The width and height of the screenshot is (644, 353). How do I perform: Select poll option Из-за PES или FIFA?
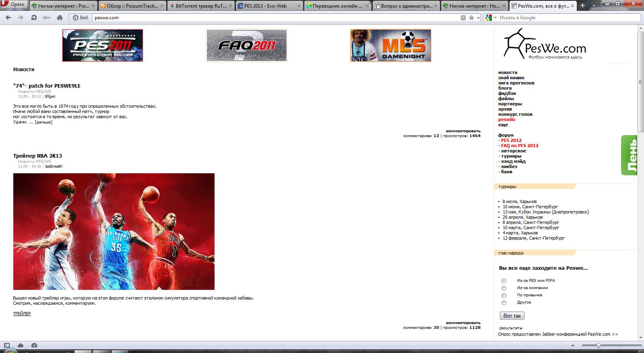(504, 281)
